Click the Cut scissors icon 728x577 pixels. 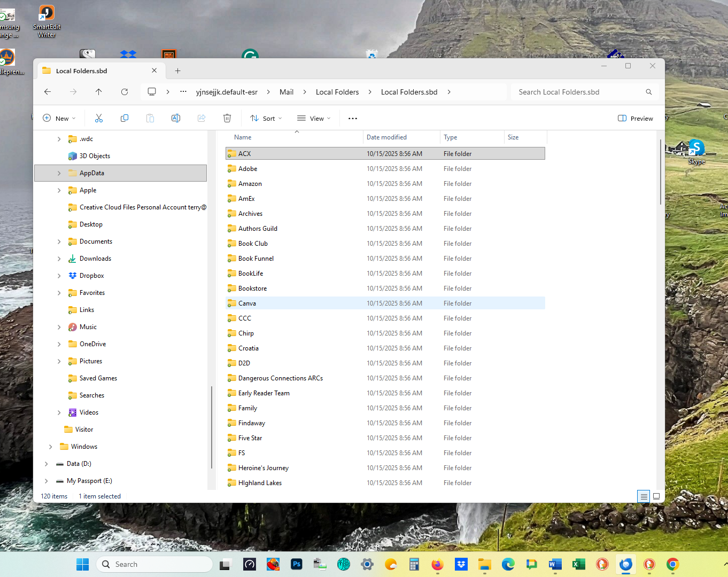99,118
